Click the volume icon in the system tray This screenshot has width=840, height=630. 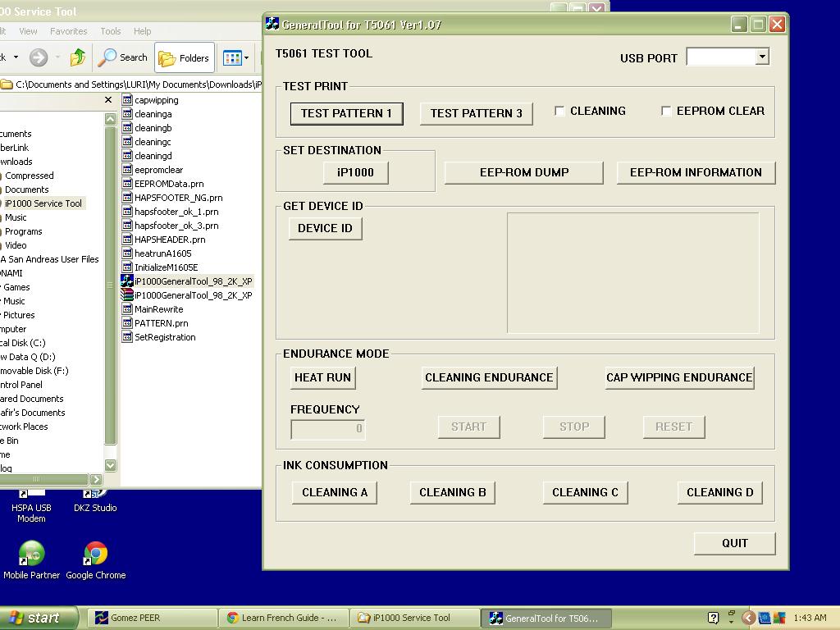[x=764, y=618]
